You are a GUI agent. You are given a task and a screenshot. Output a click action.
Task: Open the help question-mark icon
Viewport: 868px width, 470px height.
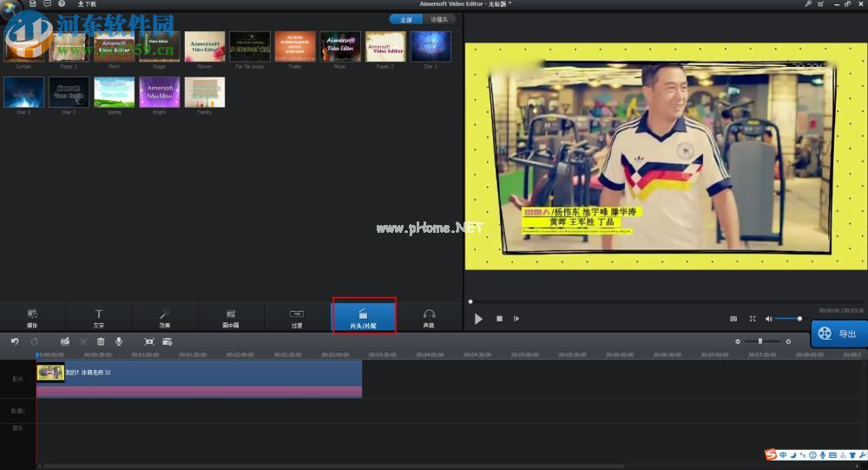point(62,3)
